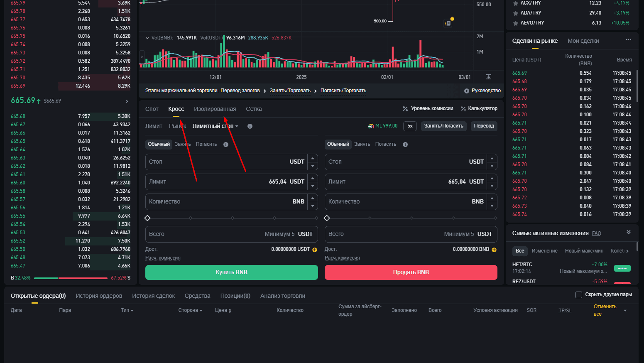Open the Анализ торговли tab
The width and height of the screenshot is (644, 363).
283,296
